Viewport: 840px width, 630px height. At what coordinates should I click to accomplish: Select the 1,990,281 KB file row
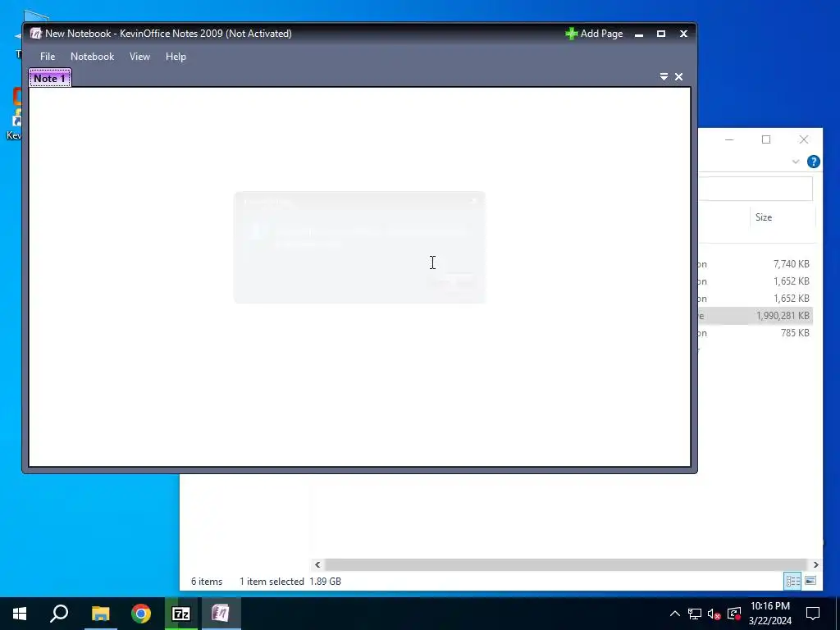[x=756, y=316]
